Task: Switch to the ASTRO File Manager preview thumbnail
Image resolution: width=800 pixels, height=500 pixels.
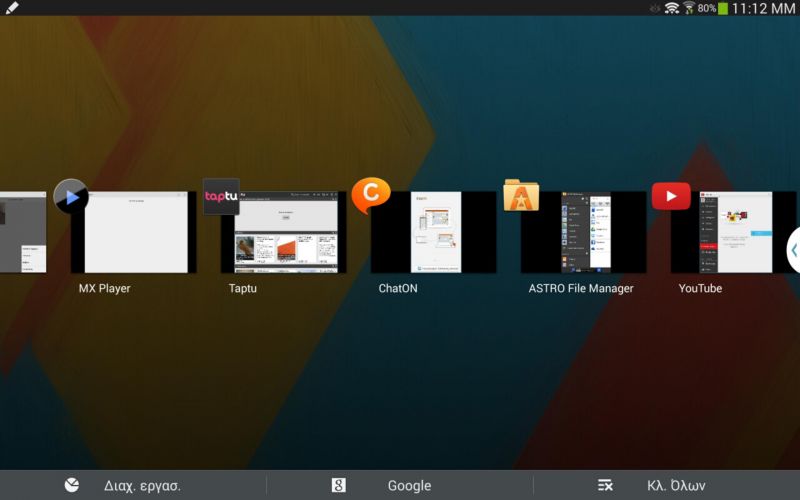Action: [584, 232]
